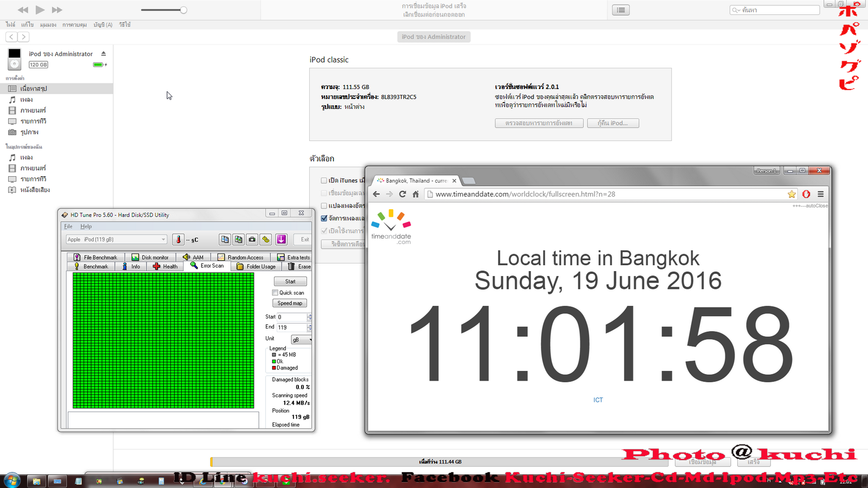The image size is (868, 488).
Task: Click the timeanddate.com logo
Action: tap(391, 227)
